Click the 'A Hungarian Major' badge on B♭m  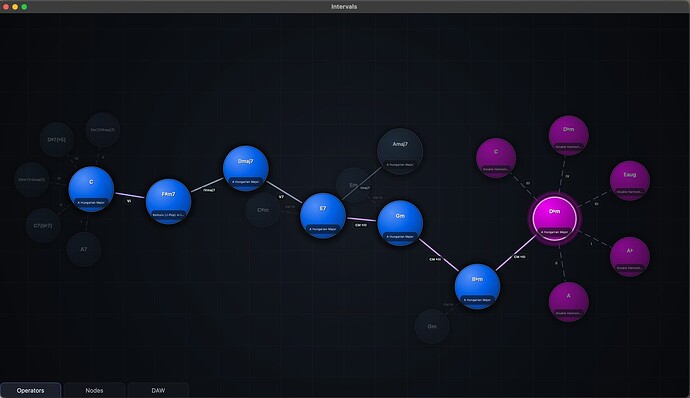coord(477,300)
